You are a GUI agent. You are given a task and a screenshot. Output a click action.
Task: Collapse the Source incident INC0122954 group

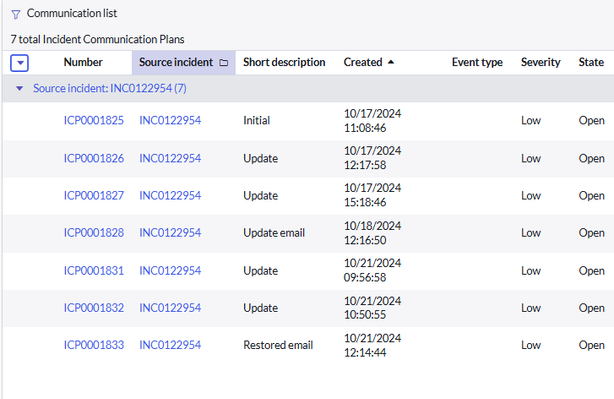pos(19,88)
